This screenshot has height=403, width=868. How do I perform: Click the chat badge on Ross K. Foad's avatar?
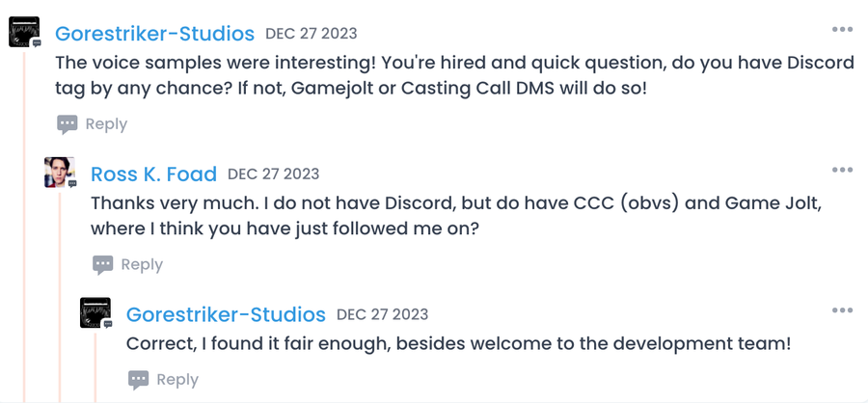[72, 183]
